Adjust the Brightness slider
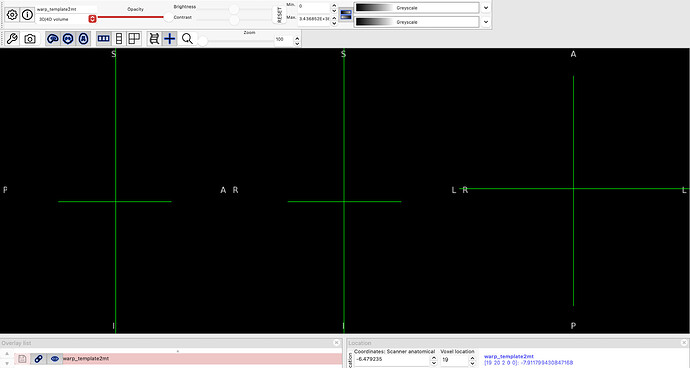Screen dimensions: 690x368 pyautogui.click(x=235, y=9)
